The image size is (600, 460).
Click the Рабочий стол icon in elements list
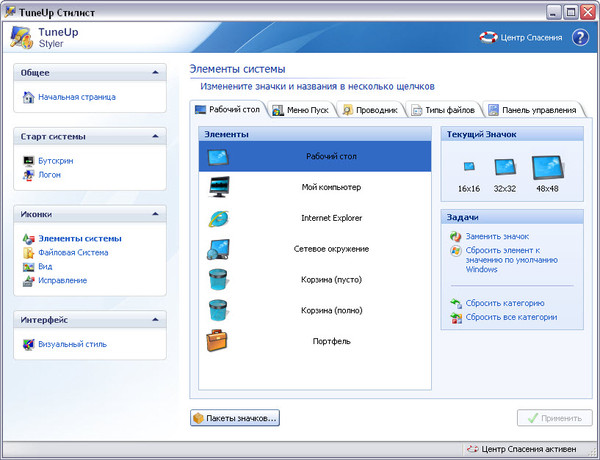click(218, 157)
